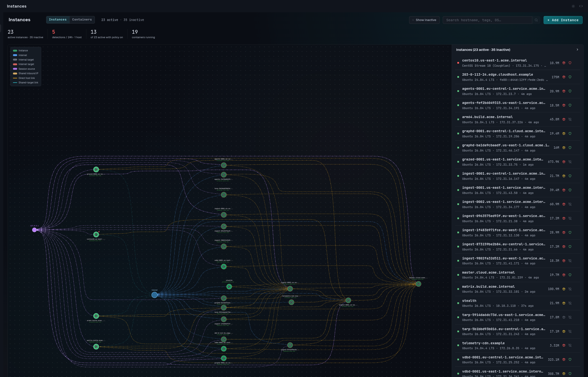Switch to the Instances tab
Image resolution: width=588 pixels, height=377 pixels.
(58, 20)
